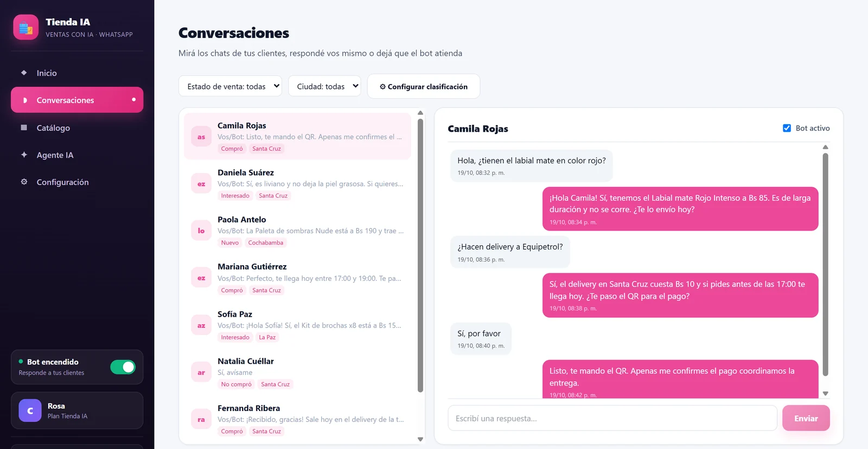
Task: Click the Inicio diamond icon in sidebar
Action: pos(24,73)
